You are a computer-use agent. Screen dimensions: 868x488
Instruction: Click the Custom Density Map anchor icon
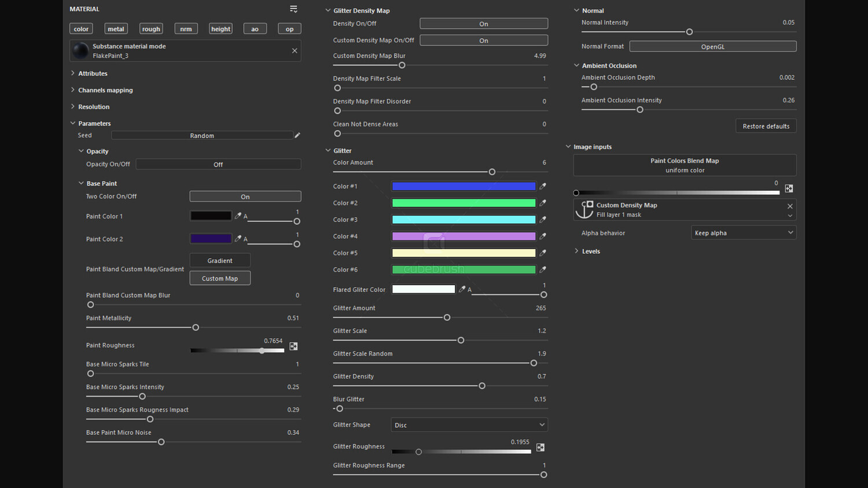tap(584, 209)
